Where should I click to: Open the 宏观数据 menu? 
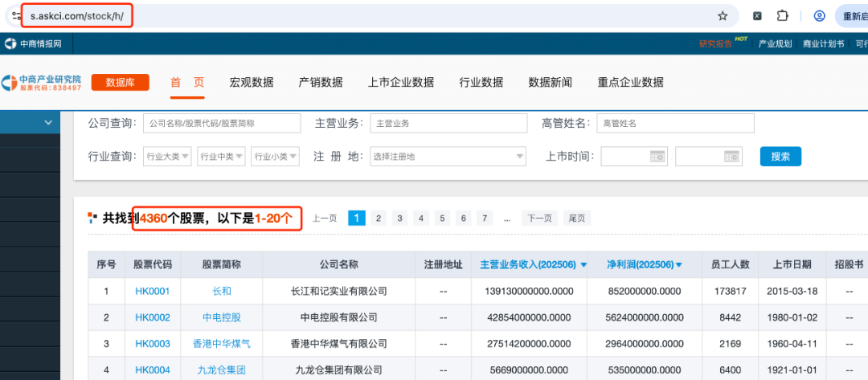coord(252,83)
